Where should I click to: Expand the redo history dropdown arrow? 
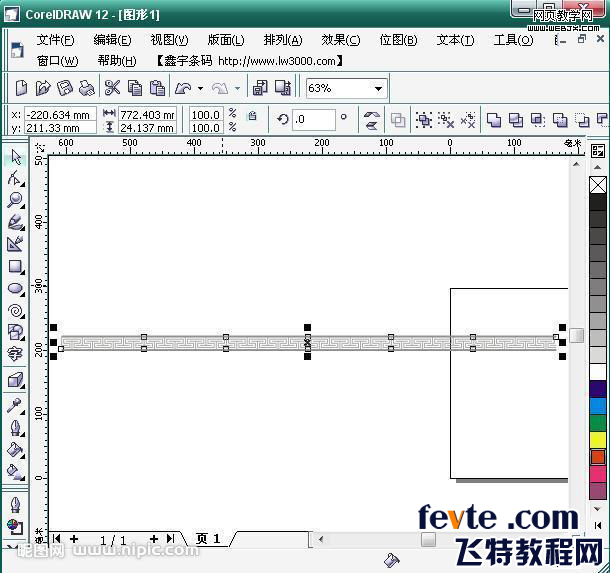[237, 88]
